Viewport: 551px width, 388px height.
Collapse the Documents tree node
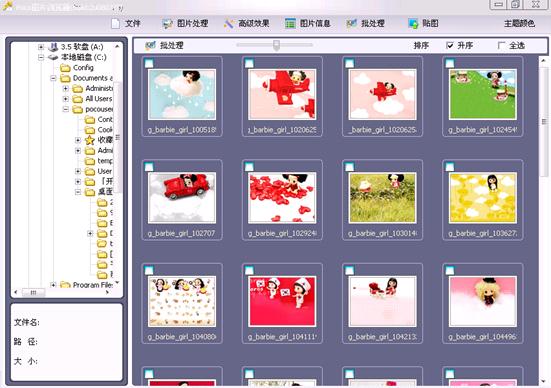[x=53, y=78]
